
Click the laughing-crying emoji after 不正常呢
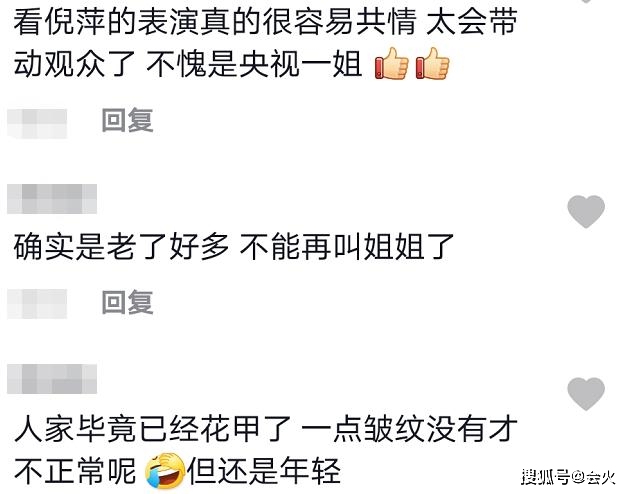click(165, 471)
